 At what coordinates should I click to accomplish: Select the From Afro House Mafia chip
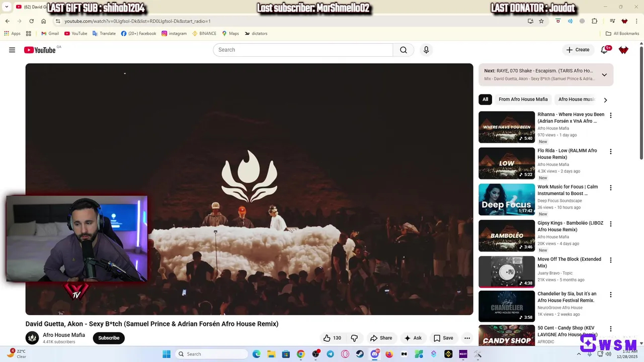pos(523,100)
